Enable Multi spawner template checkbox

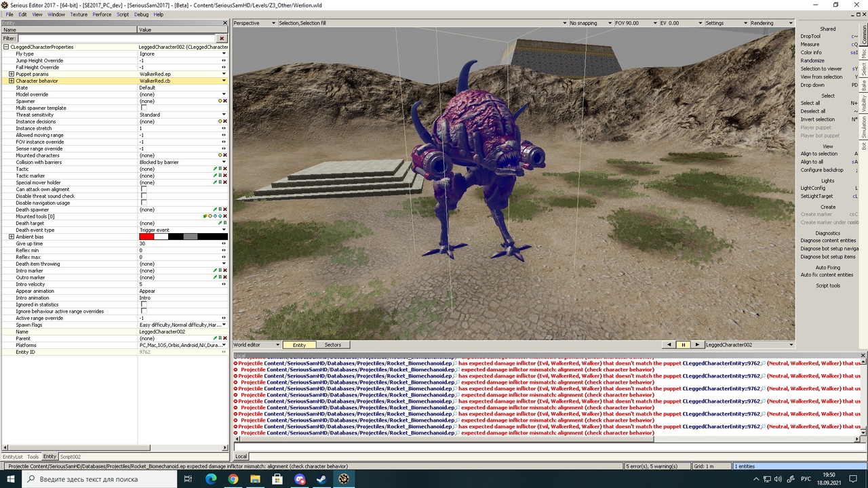pos(144,108)
